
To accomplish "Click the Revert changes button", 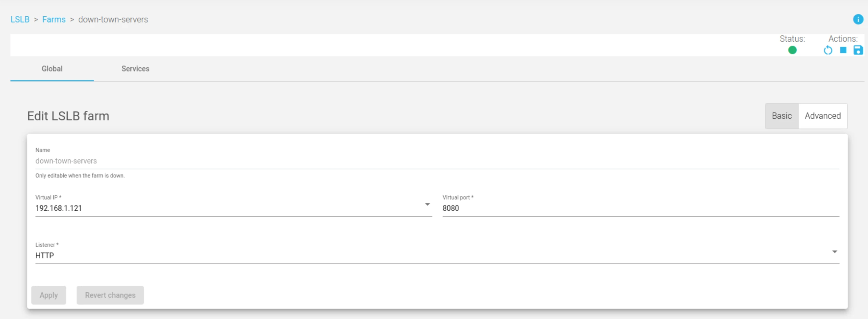I will [110, 295].
